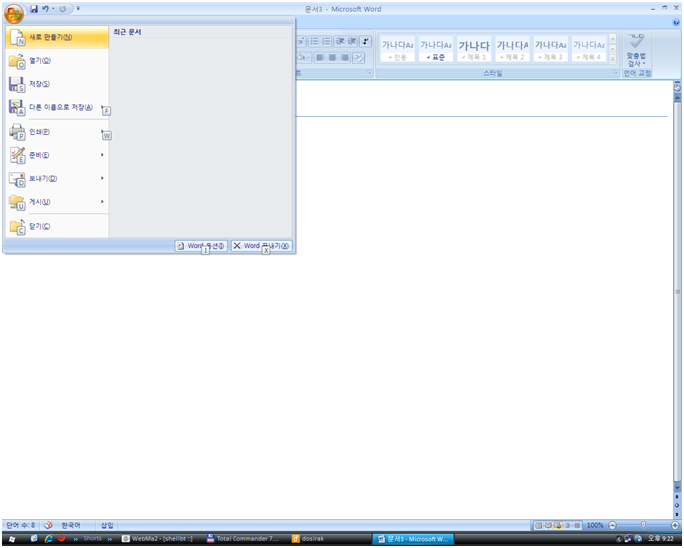The height and width of the screenshot is (548, 684).
Task: Switch to dosirak taskbar window
Action: point(329,539)
